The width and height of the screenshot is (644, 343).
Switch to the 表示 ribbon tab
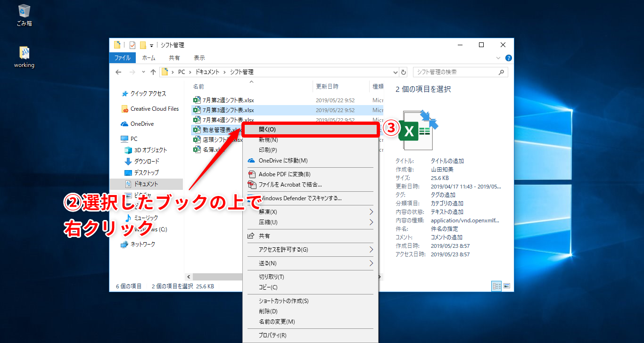(x=199, y=58)
